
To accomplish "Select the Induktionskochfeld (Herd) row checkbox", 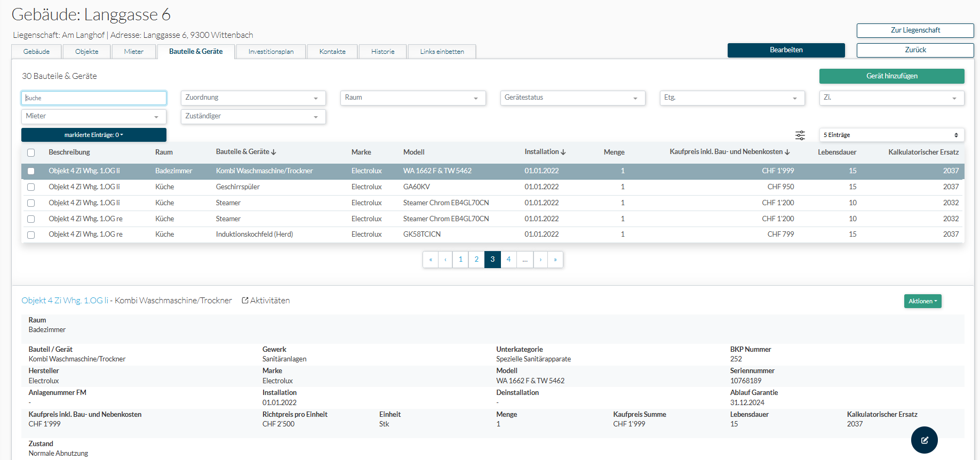I will tap(31, 235).
